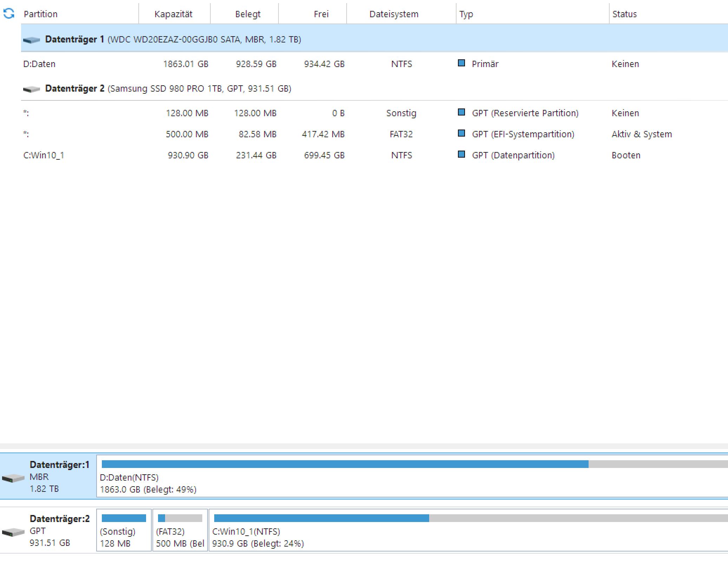Click the 930.90 GB capacity cell

tap(188, 155)
